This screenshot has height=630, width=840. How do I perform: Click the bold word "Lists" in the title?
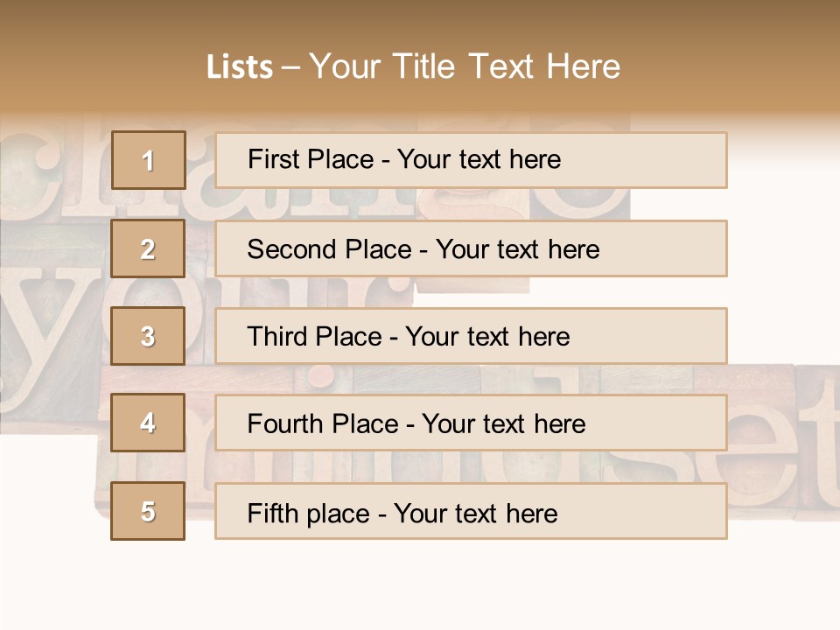coord(239,66)
